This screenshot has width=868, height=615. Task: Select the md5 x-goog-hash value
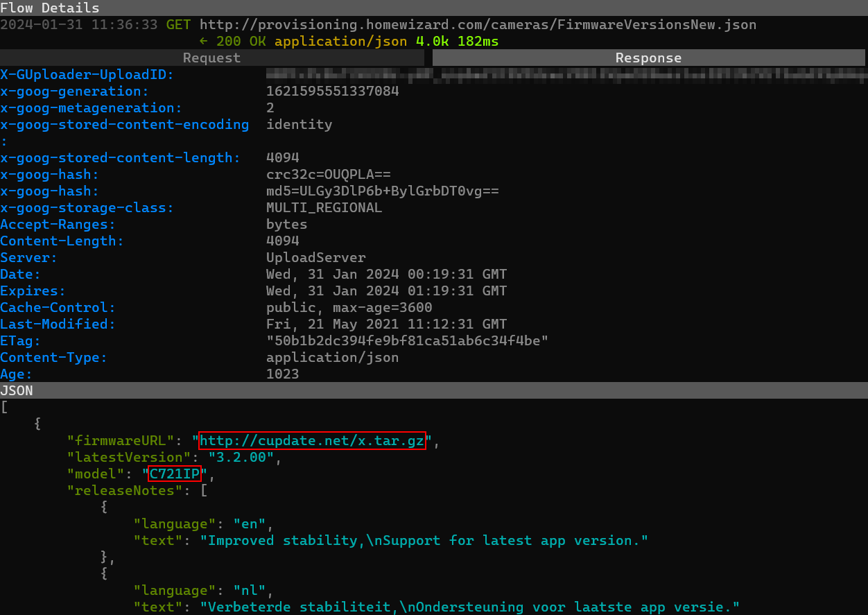(x=382, y=191)
